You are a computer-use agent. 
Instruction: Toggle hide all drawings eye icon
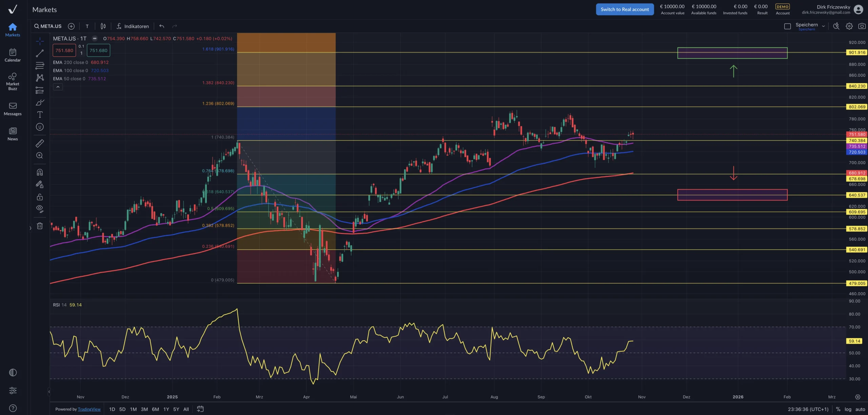(40, 209)
